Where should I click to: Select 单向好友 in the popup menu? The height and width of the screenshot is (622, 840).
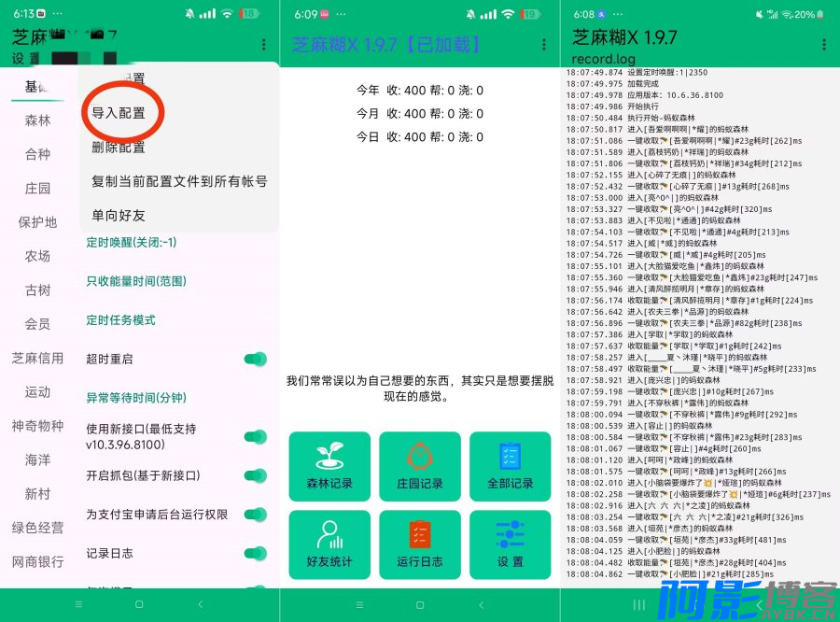pos(119,216)
